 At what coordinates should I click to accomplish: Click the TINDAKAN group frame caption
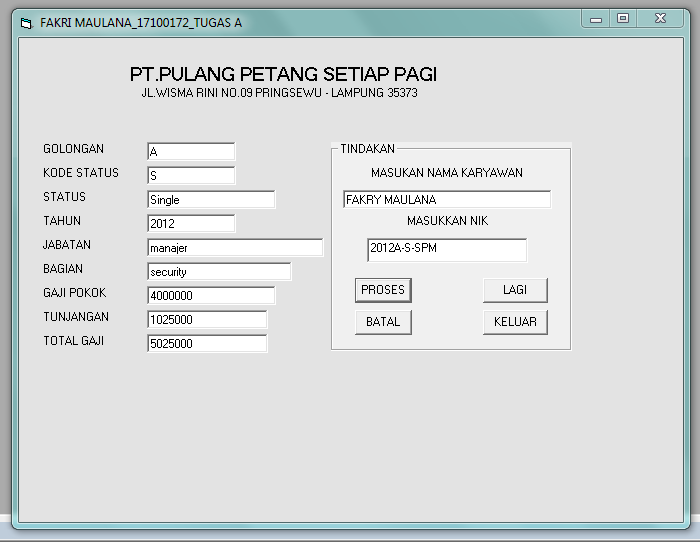(x=367, y=149)
